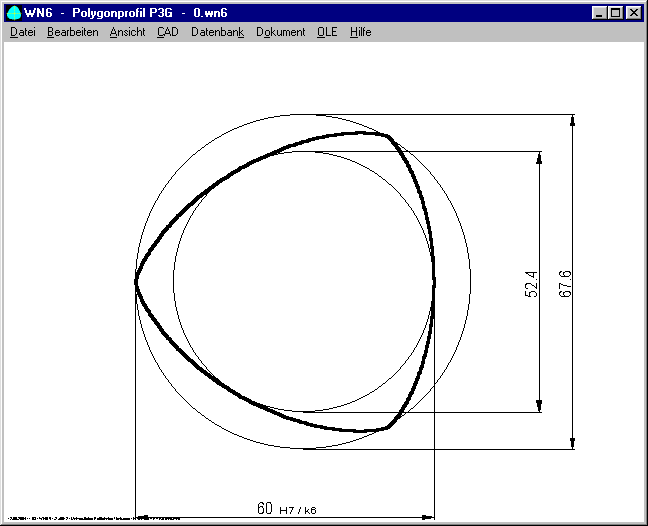The height and width of the screenshot is (526, 648).
Task: Click the H7 / k6 tolerance text
Action: pyautogui.click(x=298, y=510)
